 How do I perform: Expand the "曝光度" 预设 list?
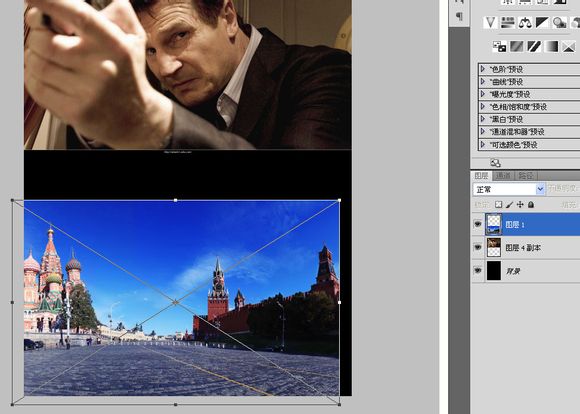[x=482, y=94]
